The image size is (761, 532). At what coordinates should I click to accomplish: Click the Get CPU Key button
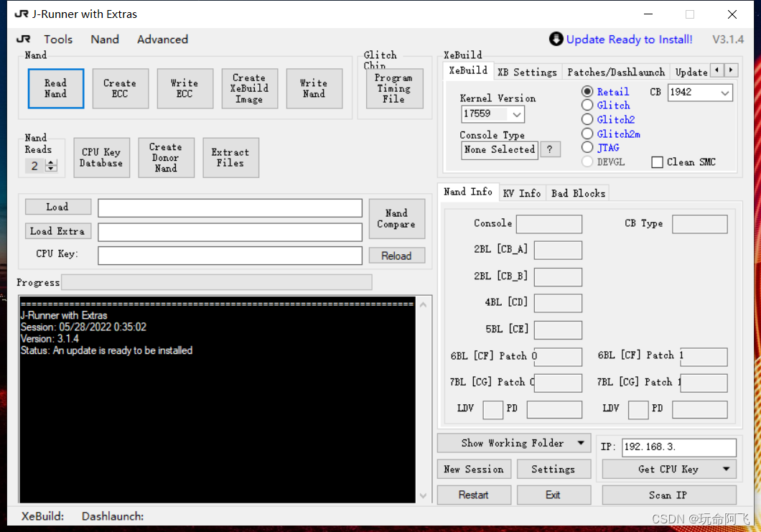click(669, 469)
